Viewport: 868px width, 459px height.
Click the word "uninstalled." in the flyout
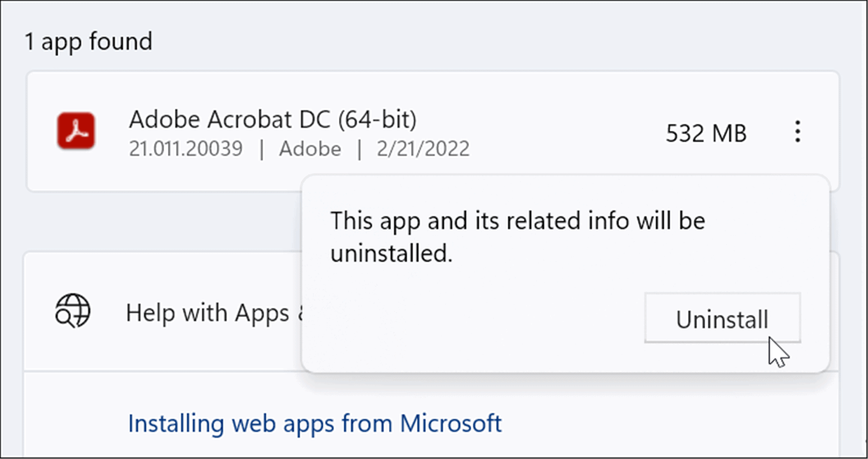pyautogui.click(x=391, y=254)
